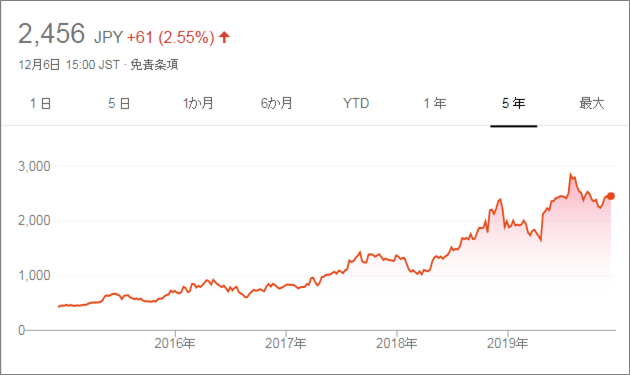
Task: Click the current price endpoint dot on chart
Action: pyautogui.click(x=611, y=196)
